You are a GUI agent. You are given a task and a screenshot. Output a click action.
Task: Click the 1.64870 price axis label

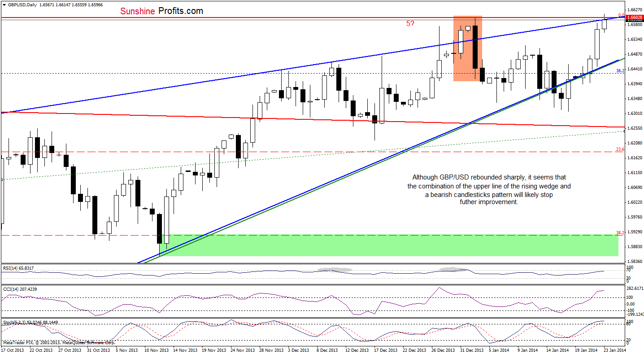point(635,54)
